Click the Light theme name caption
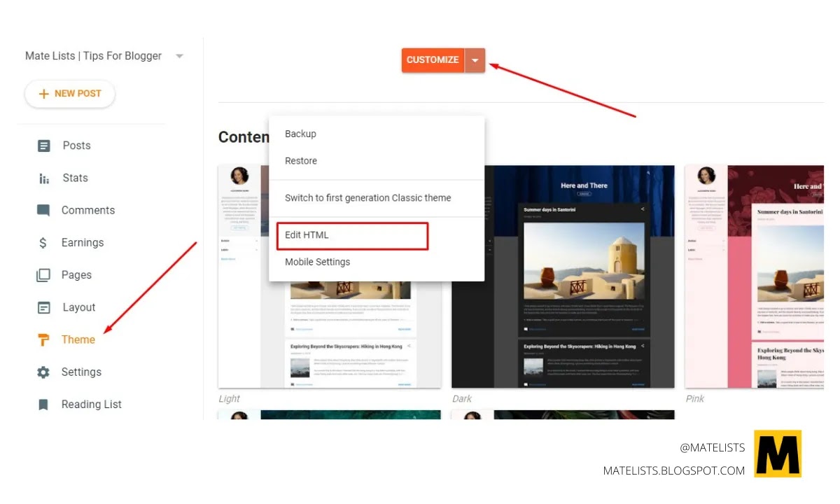 230,399
